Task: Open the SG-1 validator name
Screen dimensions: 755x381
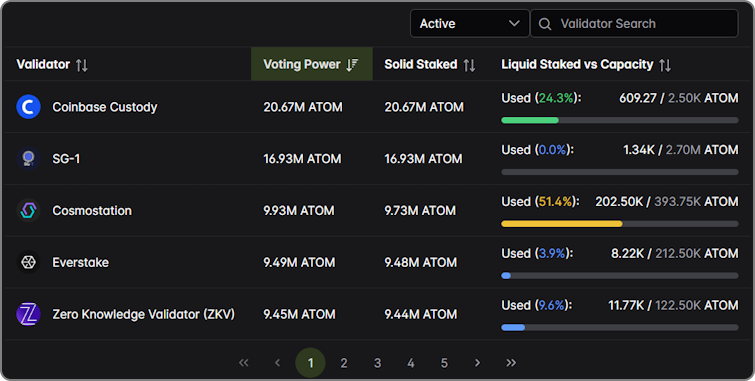Action: pos(66,158)
